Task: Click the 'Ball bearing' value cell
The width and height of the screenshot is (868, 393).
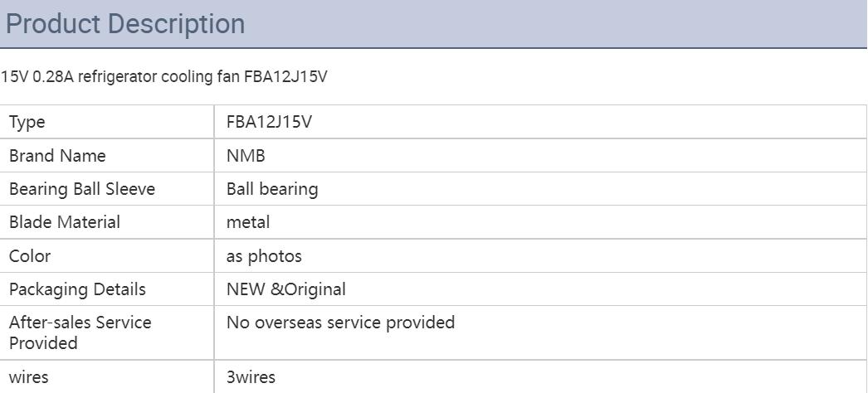Action: [272, 189]
